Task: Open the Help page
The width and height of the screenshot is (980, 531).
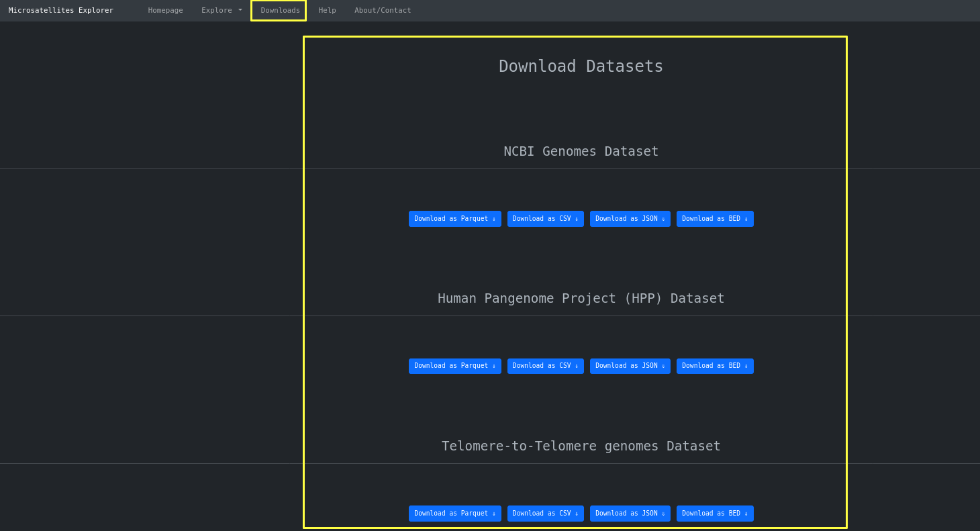Action: tap(327, 10)
